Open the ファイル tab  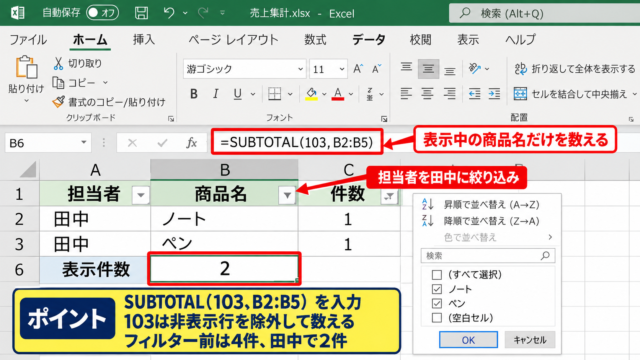coord(28,40)
